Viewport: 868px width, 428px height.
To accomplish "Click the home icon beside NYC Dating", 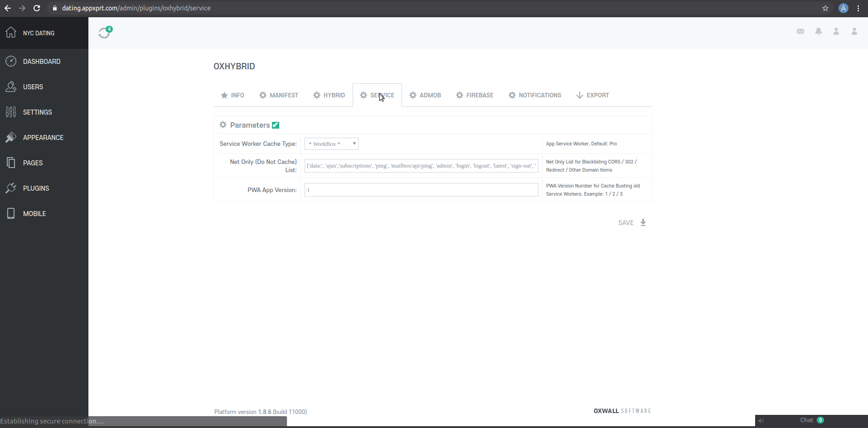I will point(11,33).
